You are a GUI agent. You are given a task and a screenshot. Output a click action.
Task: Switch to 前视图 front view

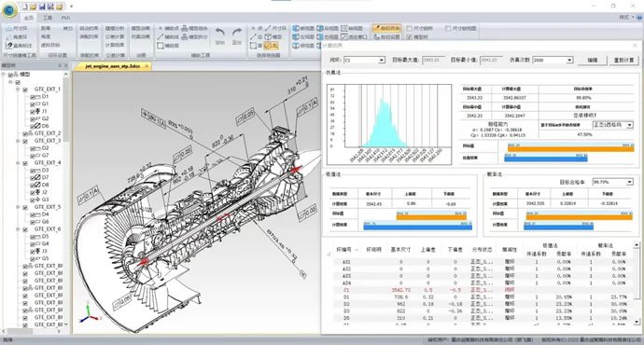click(304, 28)
